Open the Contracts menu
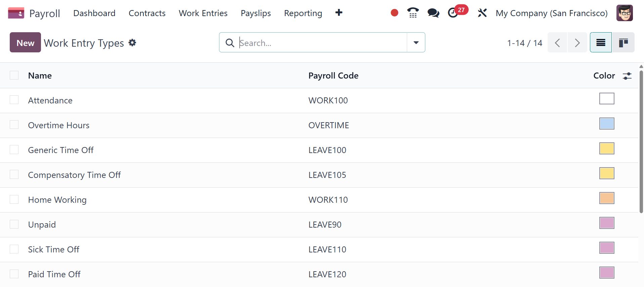The height and width of the screenshot is (287, 644). (x=147, y=13)
